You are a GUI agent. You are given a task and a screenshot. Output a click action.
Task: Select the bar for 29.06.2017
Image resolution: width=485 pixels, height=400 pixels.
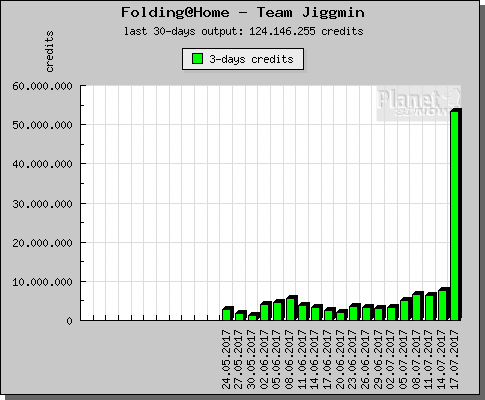tap(379, 313)
